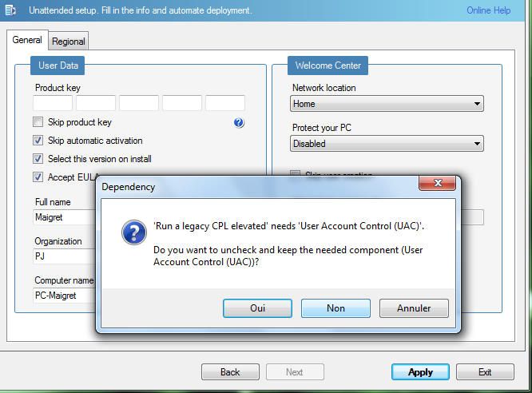Uncheck Skip automatic activation
Screen dimensions: 532x393
[38, 141]
